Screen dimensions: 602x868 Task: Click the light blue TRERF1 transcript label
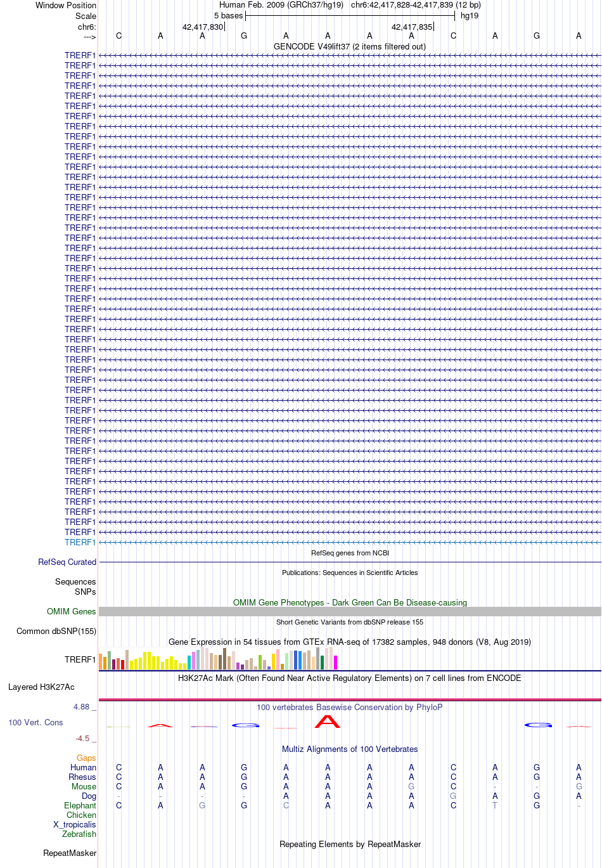(x=80, y=542)
